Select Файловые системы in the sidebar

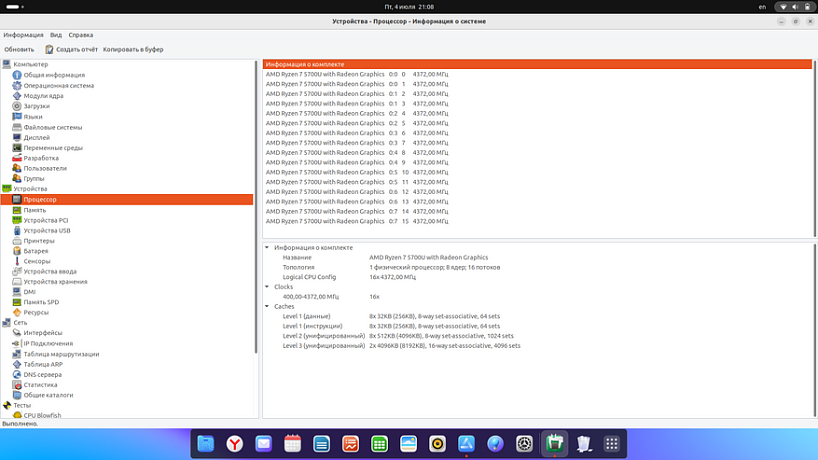click(x=52, y=127)
